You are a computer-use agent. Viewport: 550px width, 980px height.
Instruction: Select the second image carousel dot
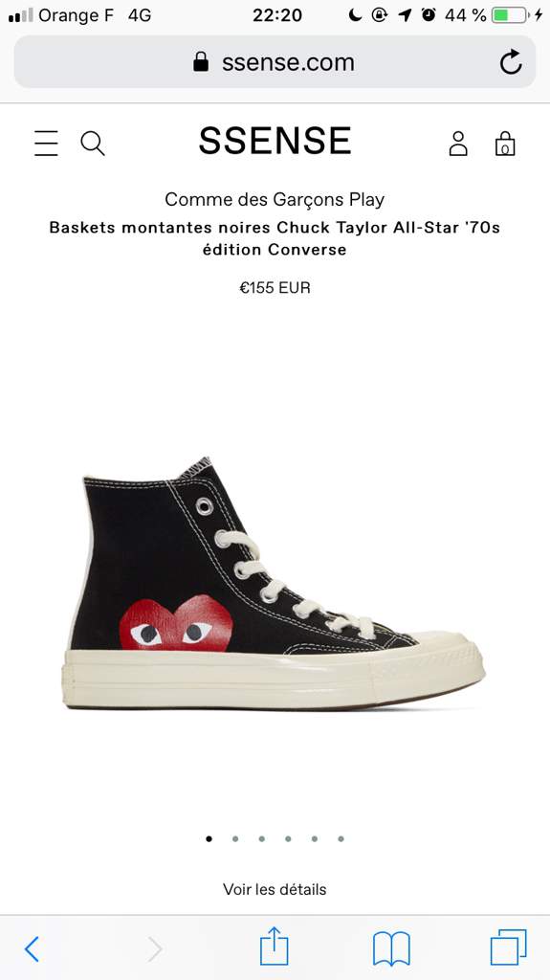click(235, 838)
